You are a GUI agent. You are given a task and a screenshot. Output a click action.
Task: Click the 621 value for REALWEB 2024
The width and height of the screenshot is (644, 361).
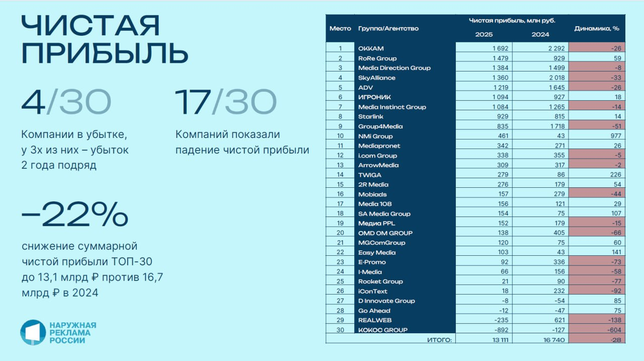560,320
